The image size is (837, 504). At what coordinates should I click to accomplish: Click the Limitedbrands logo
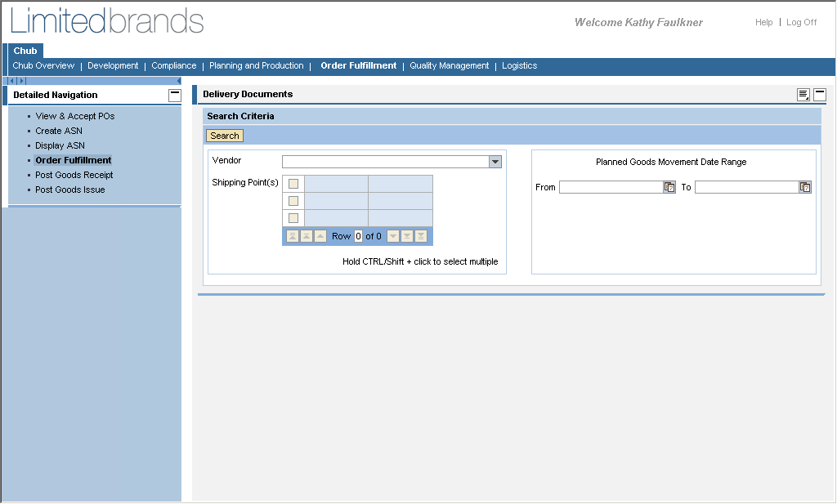(107, 21)
